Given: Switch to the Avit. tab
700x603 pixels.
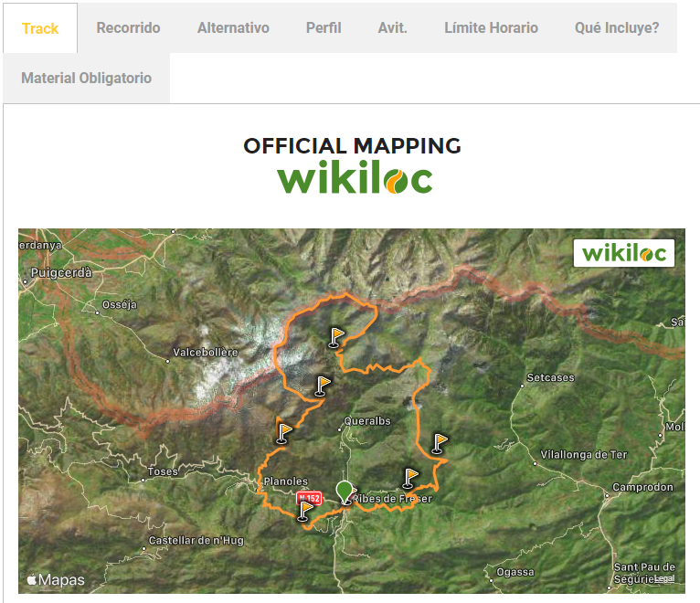Looking at the screenshot, I should pos(392,28).
